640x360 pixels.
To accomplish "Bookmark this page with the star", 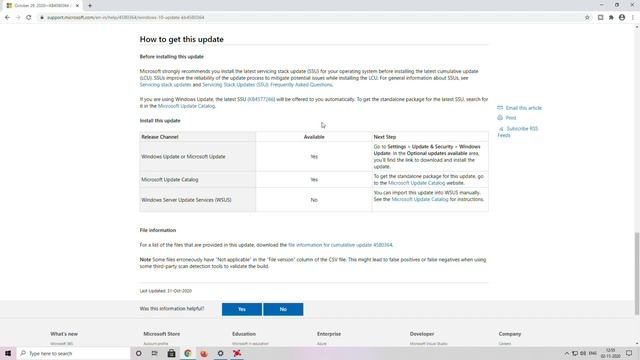I will (587, 18).
